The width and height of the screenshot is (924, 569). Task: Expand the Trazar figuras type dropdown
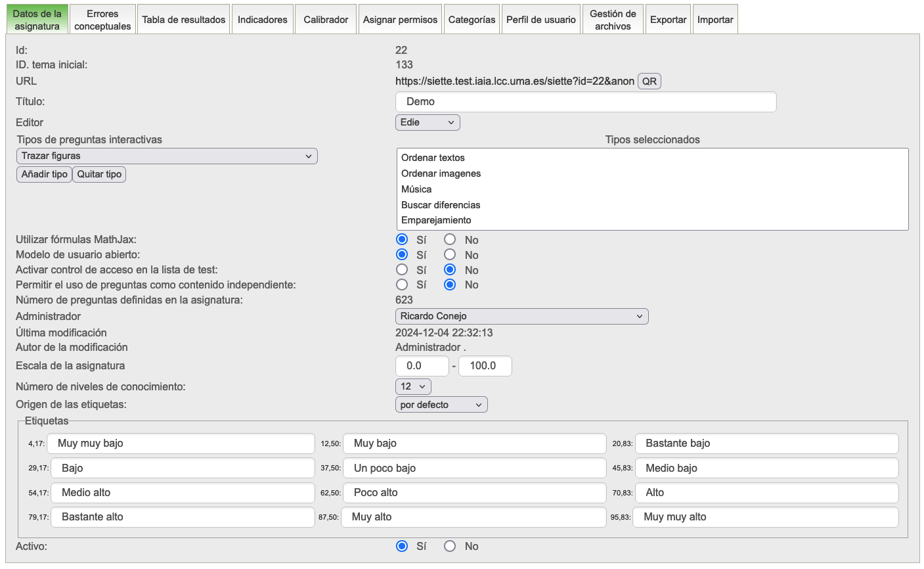click(167, 156)
